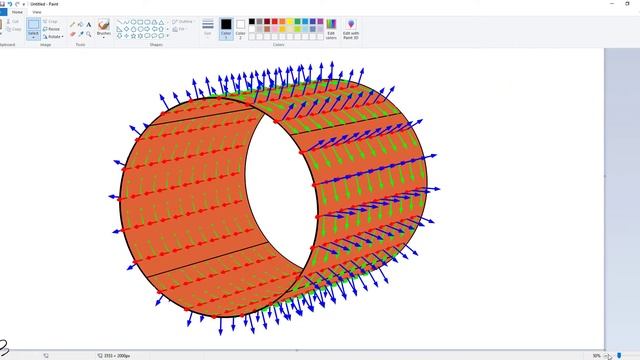Click the Undo arrow in title bar

(10, 4)
